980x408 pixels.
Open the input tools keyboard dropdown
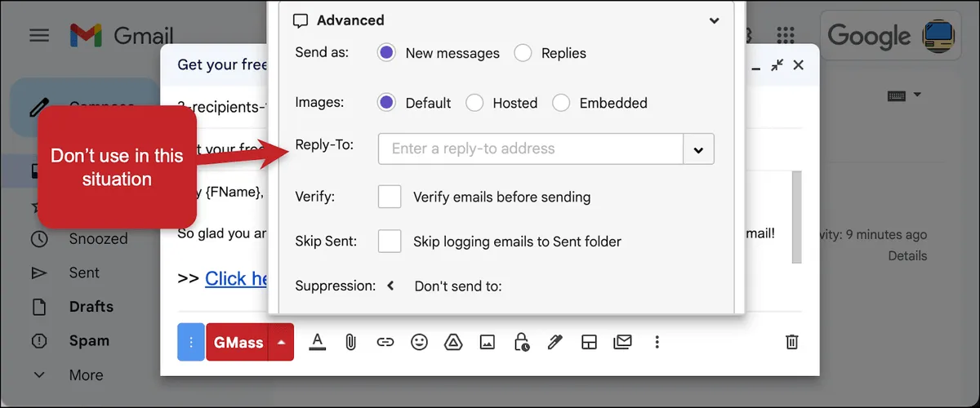coord(904,95)
